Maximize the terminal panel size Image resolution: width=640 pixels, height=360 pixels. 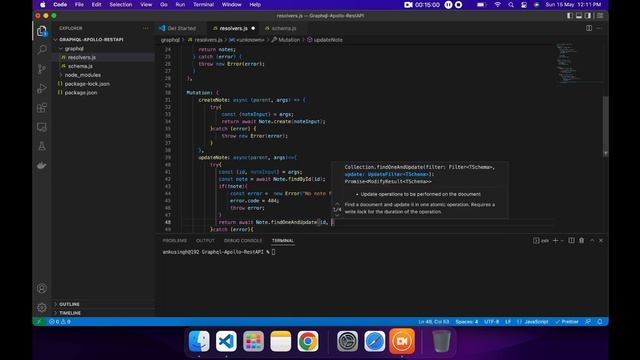click(592, 240)
